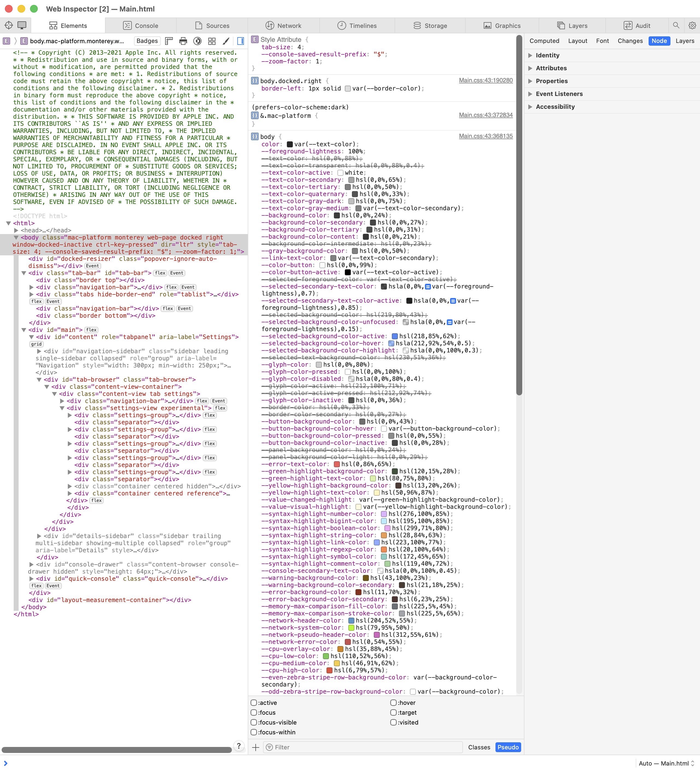This screenshot has height=771, width=700.
Task: Click console prompt chevron at bottom
Action: pyautogui.click(x=5, y=763)
